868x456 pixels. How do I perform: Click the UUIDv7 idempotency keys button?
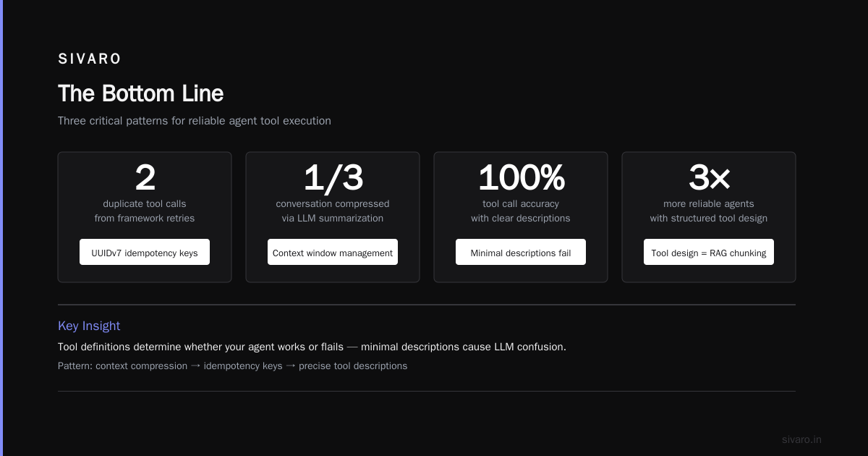(x=145, y=253)
